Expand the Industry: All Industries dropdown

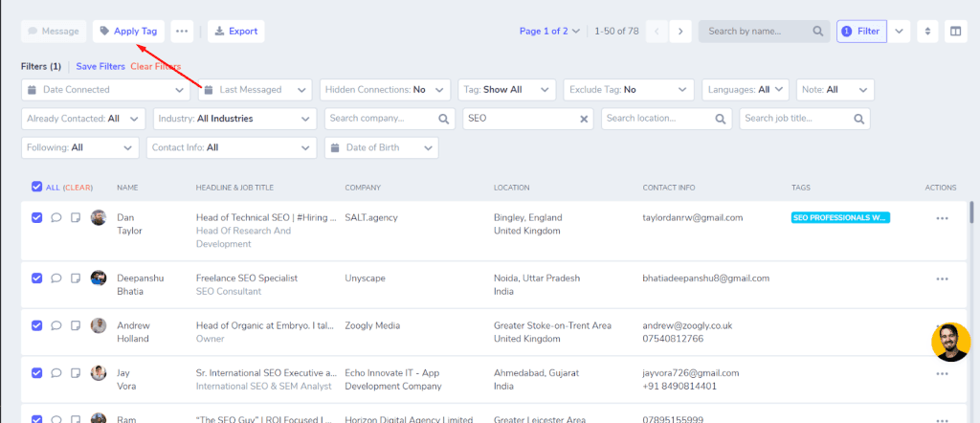[x=235, y=119]
